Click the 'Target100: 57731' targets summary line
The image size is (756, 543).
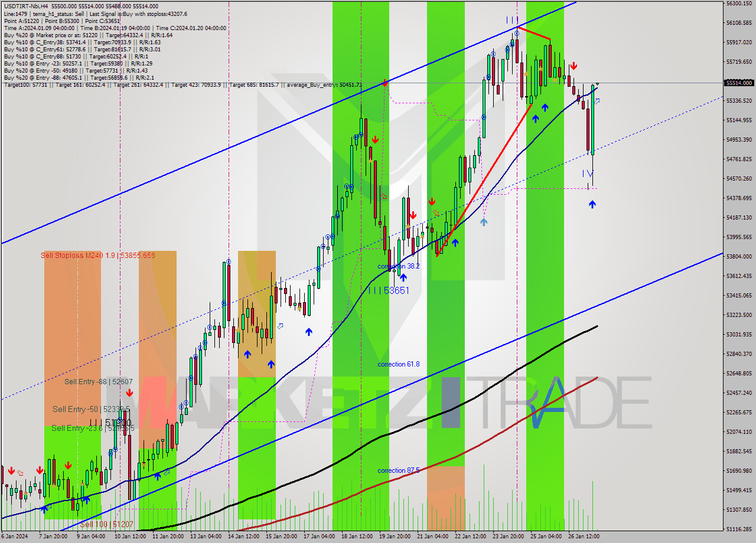click(183, 84)
